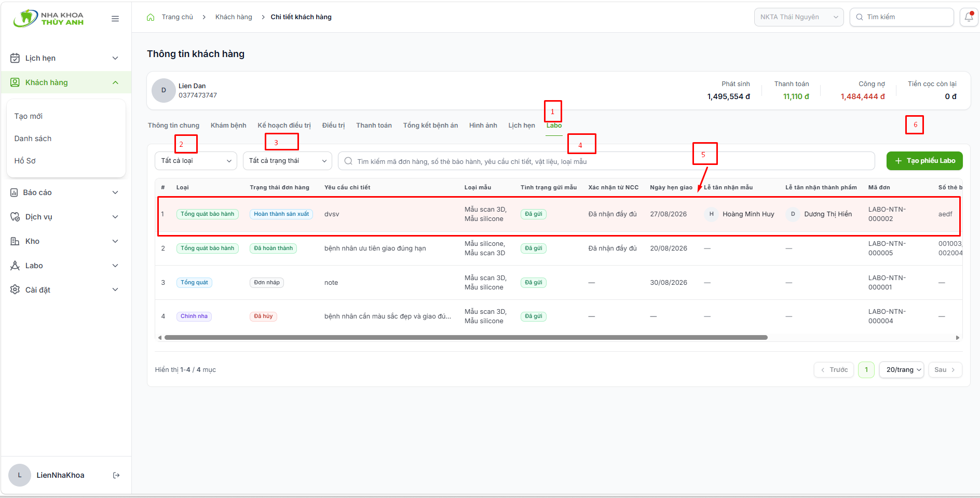Go to Trước previous page button
980x498 pixels.
click(834, 370)
